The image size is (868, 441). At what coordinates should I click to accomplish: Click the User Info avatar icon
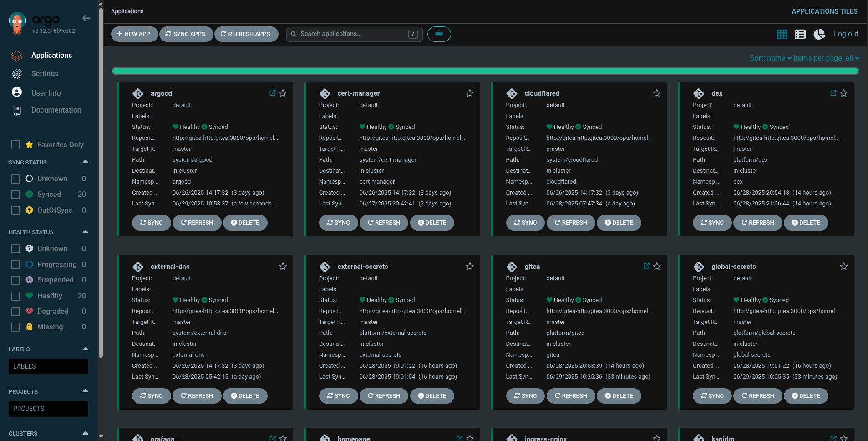(17, 92)
